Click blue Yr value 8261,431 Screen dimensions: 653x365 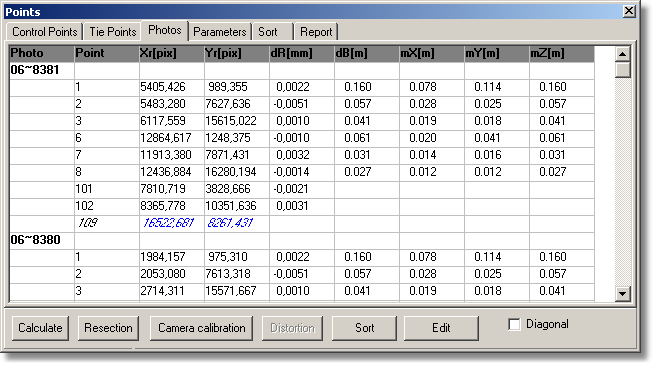[x=230, y=223]
